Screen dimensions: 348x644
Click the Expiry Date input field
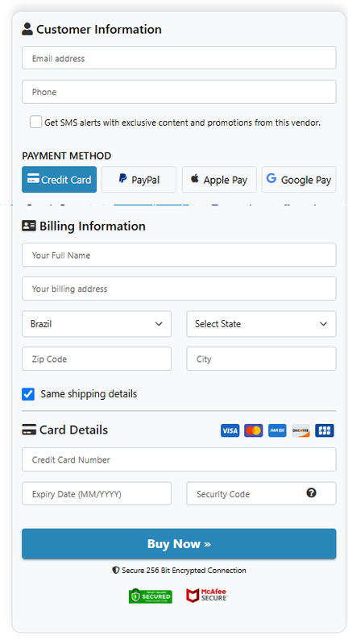[x=97, y=493]
